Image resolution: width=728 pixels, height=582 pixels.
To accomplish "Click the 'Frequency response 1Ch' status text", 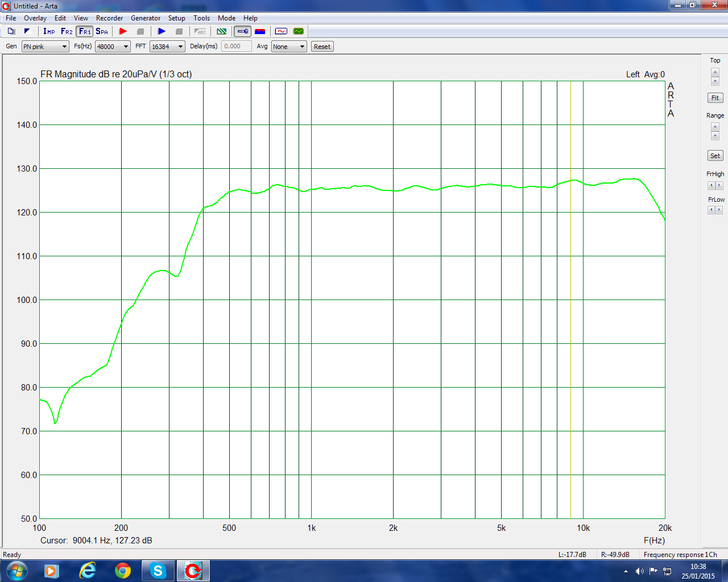I will pos(680,555).
